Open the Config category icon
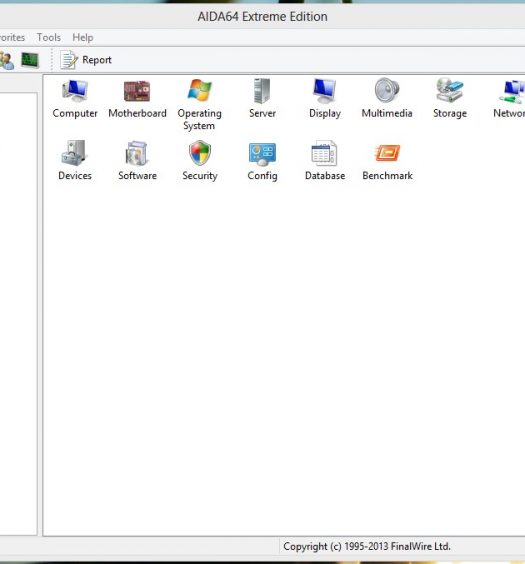Image resolution: width=525 pixels, height=564 pixels. click(262, 154)
